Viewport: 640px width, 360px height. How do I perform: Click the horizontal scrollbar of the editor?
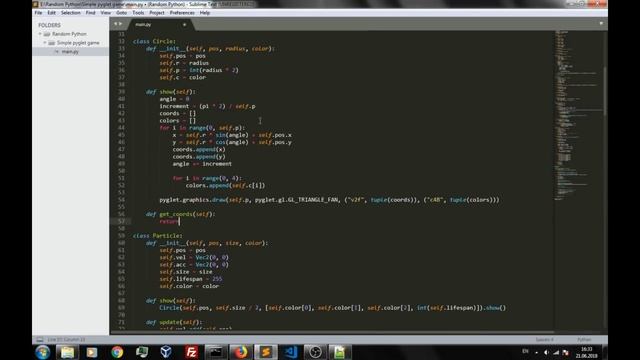point(331,332)
